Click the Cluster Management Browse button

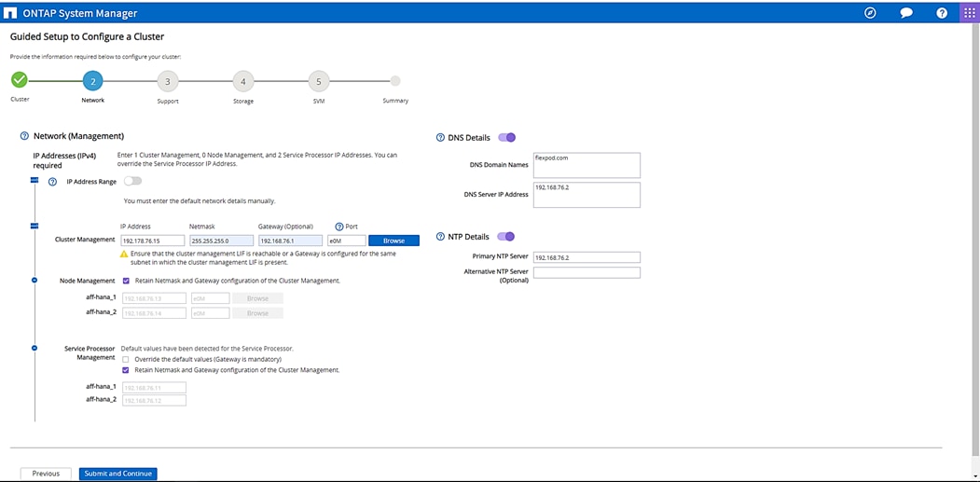393,241
